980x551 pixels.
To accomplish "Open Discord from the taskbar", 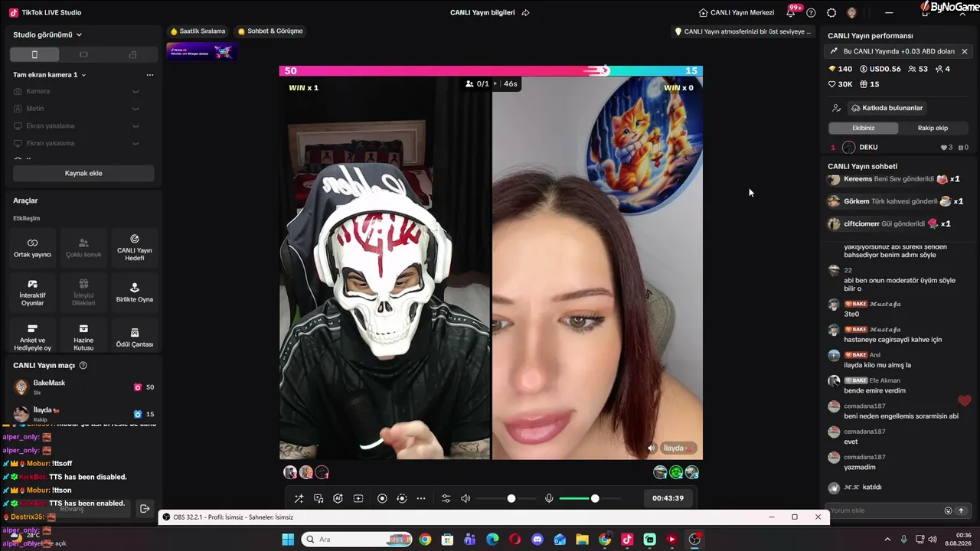I will point(537,540).
